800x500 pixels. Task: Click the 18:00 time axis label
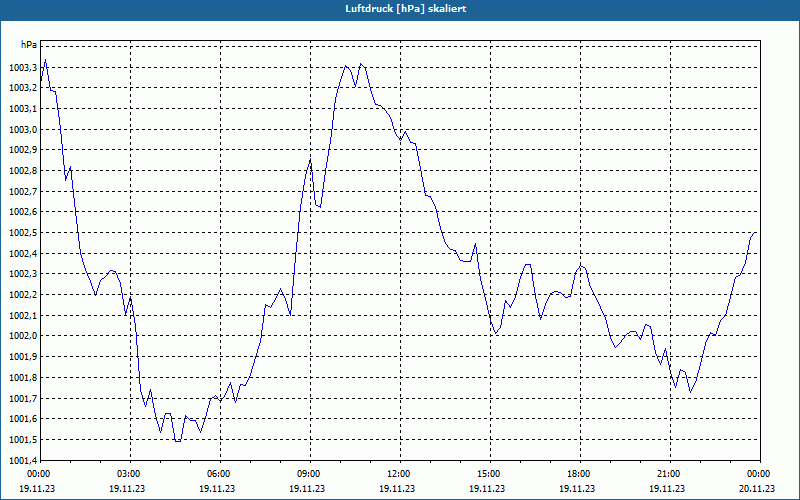(577, 474)
